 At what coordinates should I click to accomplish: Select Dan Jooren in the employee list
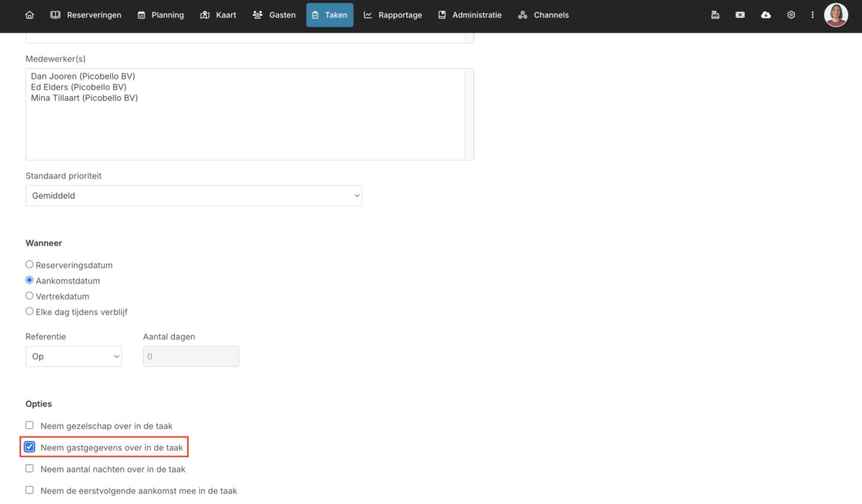point(83,77)
